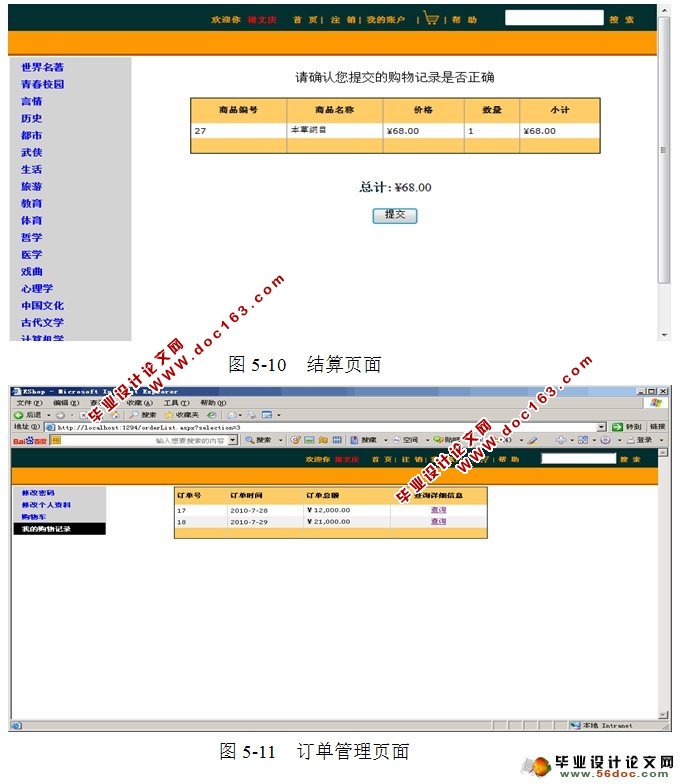The height and width of the screenshot is (784, 684).
Task: Click the IE Home icon
Action: (115, 415)
